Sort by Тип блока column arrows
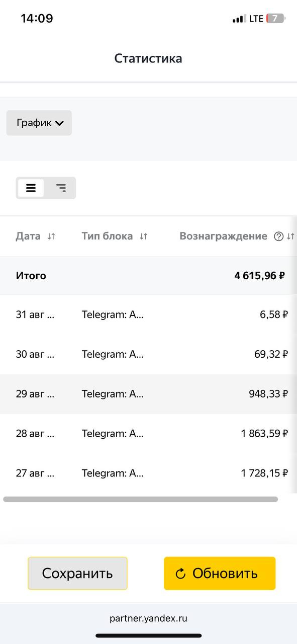 (144, 236)
